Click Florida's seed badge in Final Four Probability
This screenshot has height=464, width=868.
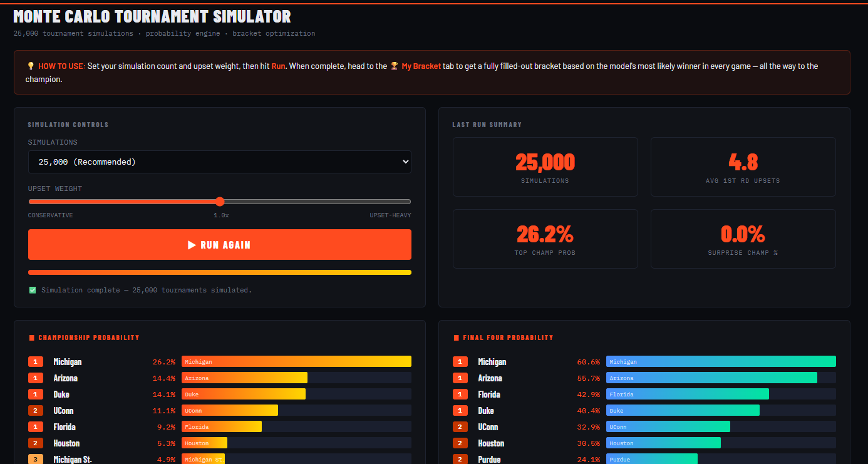click(x=460, y=394)
